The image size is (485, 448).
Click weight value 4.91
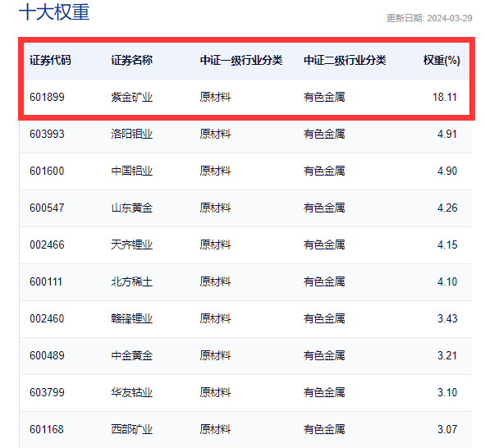pos(447,134)
